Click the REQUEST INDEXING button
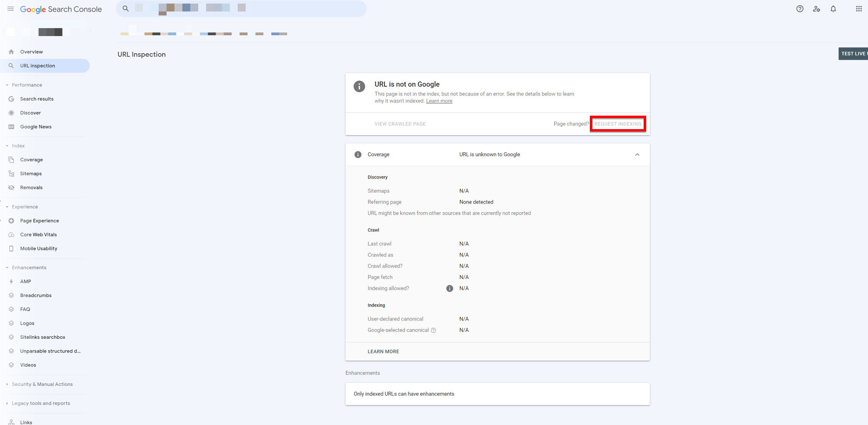This screenshot has width=868, height=425. 618,124
